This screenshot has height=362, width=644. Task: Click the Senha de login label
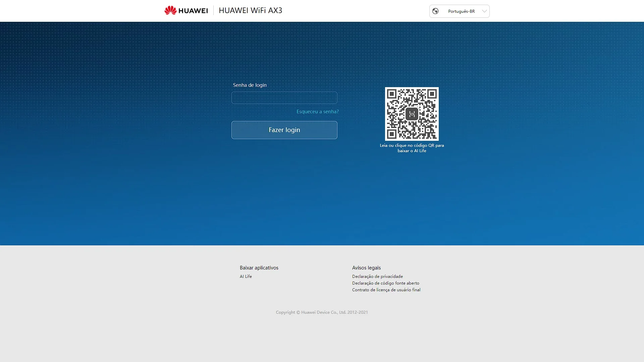coord(250,85)
